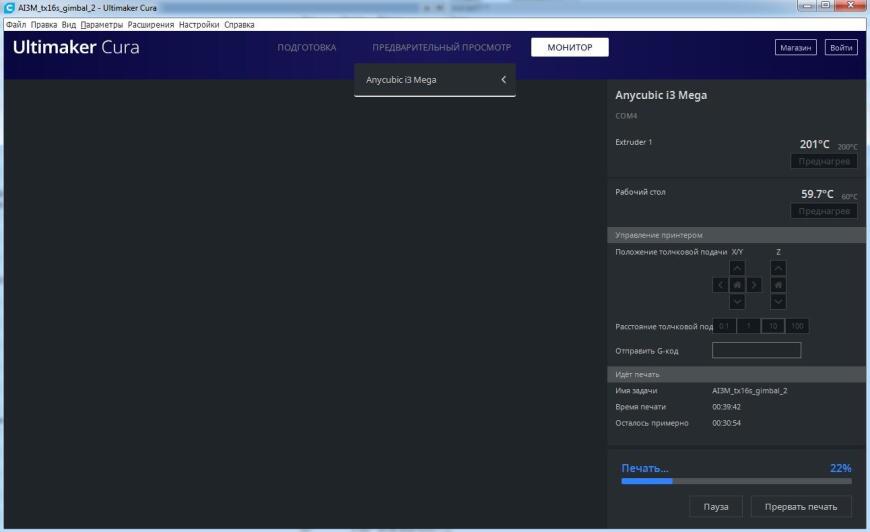Screen dimensions: 870x532
Task: Click the COM4 port label
Action: point(626,116)
